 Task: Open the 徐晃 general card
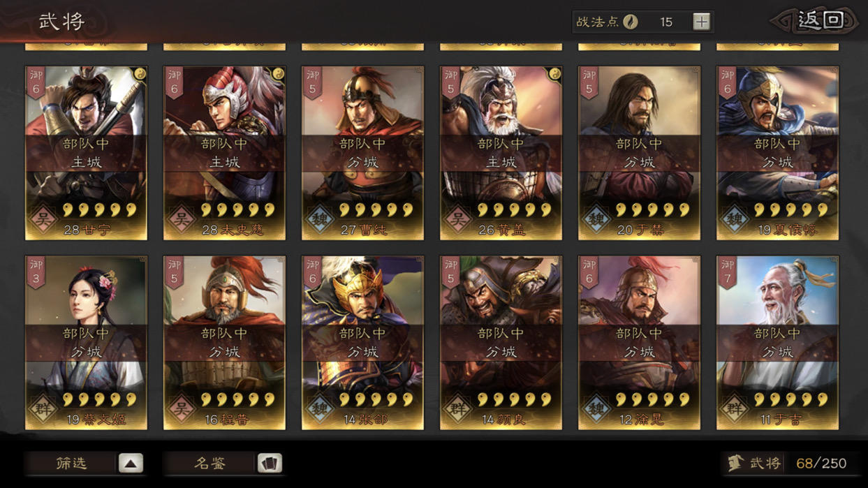[x=639, y=343]
